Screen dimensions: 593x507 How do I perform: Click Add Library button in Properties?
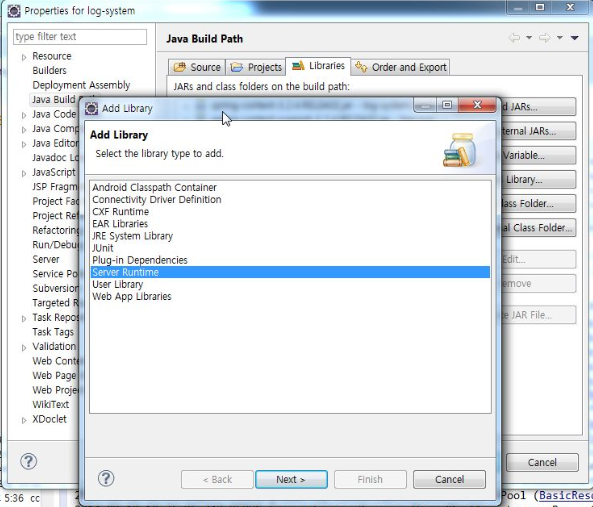(539, 179)
